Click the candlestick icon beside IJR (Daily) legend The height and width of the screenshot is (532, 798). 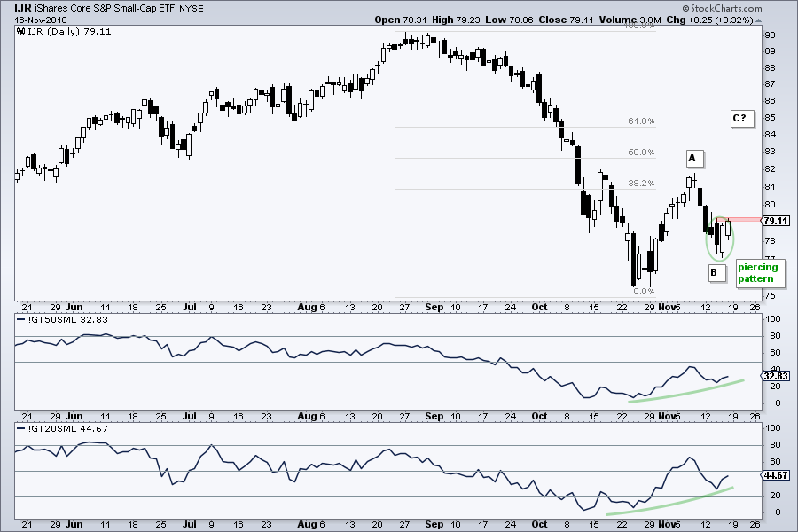(x=20, y=31)
